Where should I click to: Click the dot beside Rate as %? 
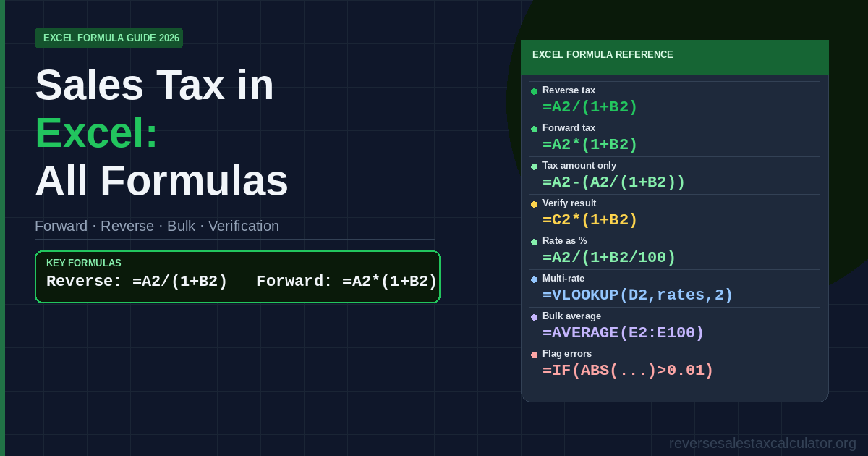click(534, 242)
